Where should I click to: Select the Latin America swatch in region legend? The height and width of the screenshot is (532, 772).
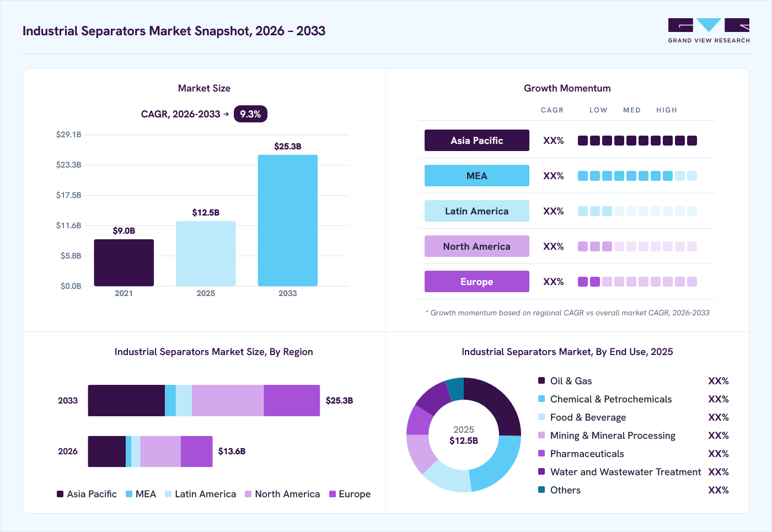pyautogui.click(x=168, y=494)
